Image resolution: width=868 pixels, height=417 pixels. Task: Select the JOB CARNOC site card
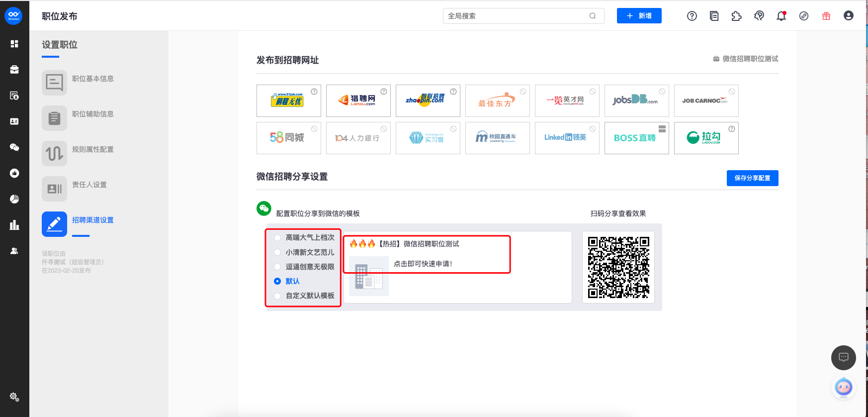point(706,101)
